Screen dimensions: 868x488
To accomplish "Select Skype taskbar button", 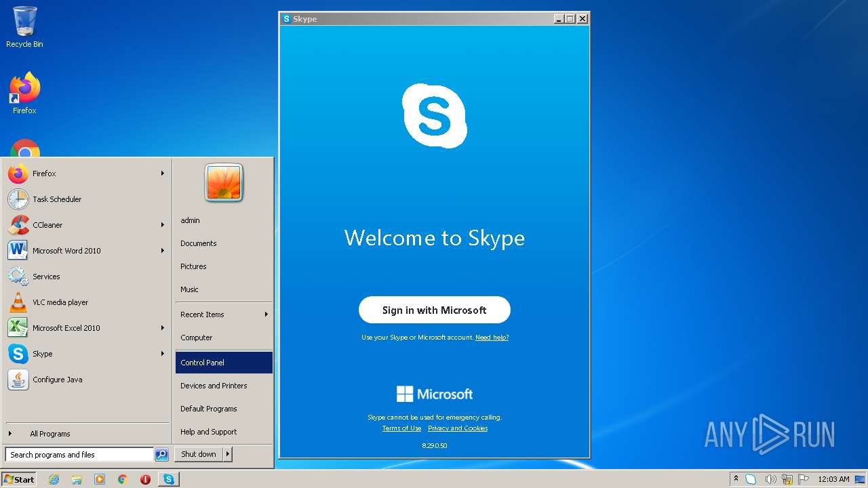I will (x=169, y=479).
